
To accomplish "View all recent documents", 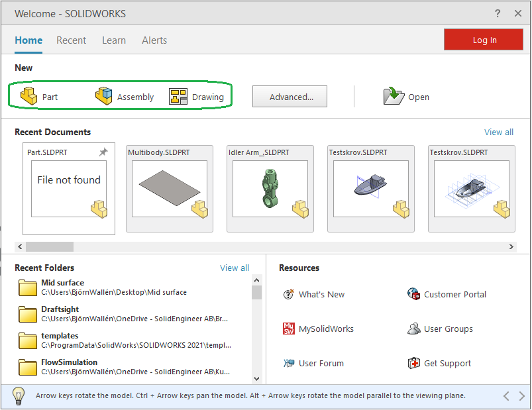I will point(498,132).
